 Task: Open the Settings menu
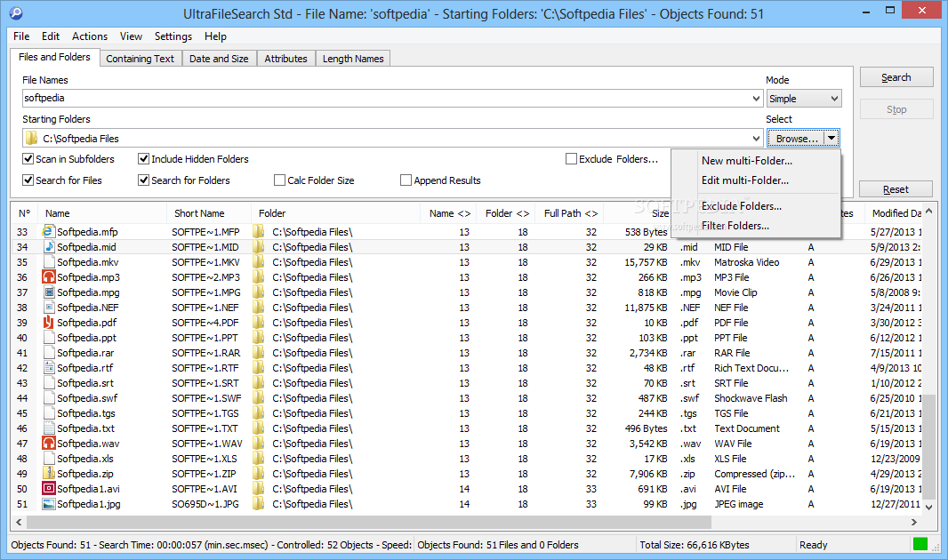click(173, 36)
